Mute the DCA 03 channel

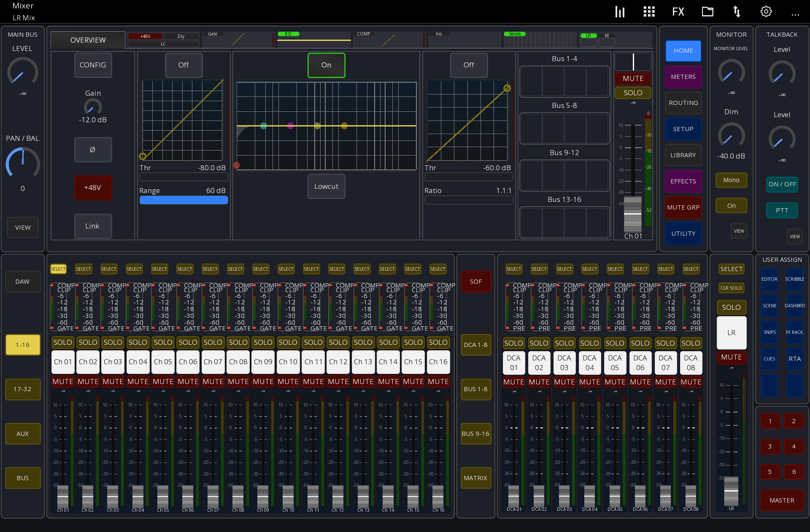pyautogui.click(x=564, y=381)
